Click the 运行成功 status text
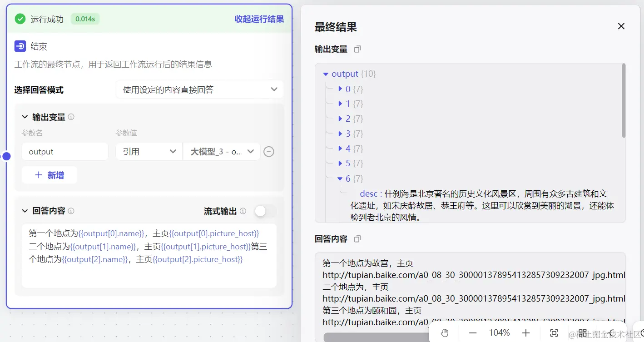Image resolution: width=644 pixels, height=342 pixels. click(47, 19)
